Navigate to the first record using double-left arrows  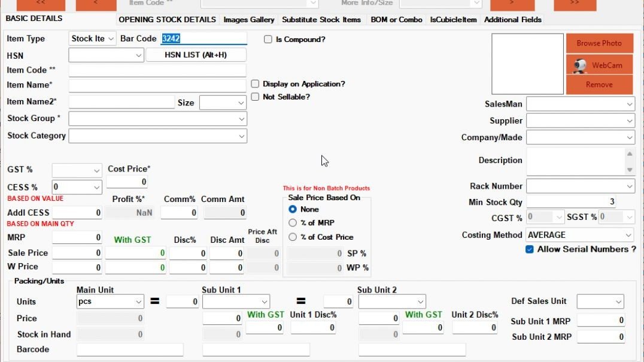click(x=40, y=4)
